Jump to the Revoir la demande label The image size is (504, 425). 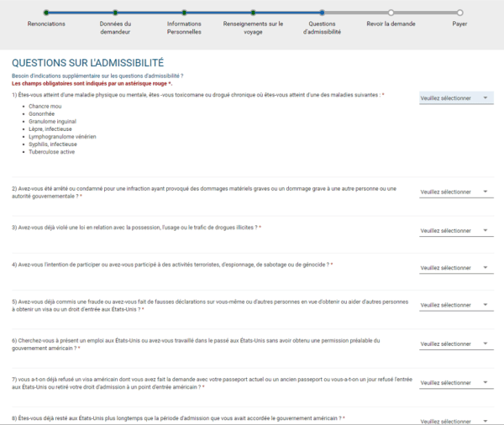(391, 24)
